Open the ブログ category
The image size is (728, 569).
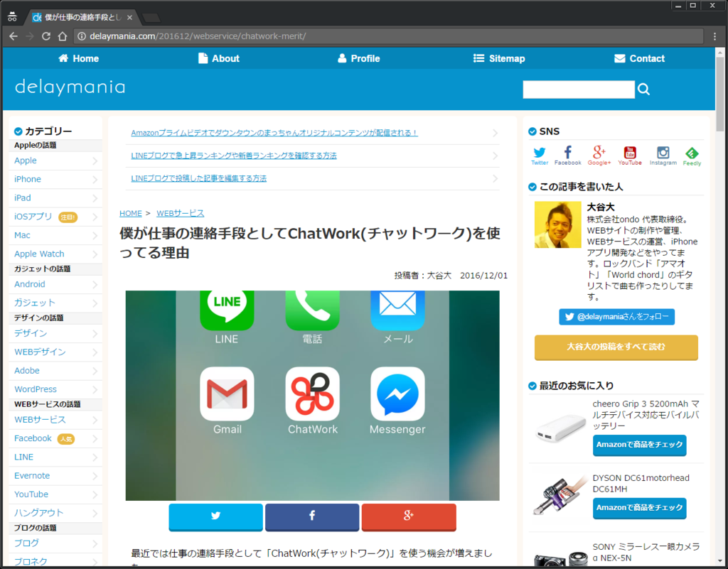[55, 543]
